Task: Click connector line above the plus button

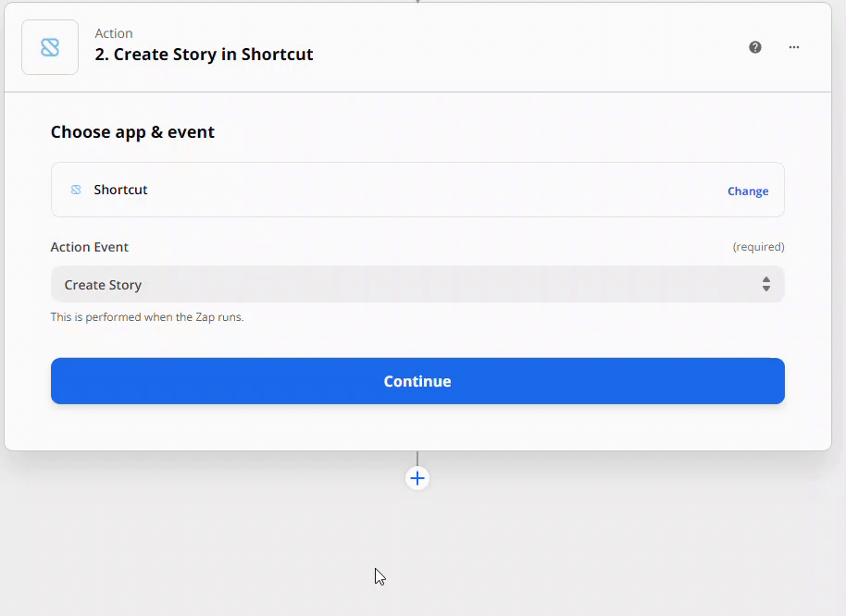Action: click(x=417, y=459)
